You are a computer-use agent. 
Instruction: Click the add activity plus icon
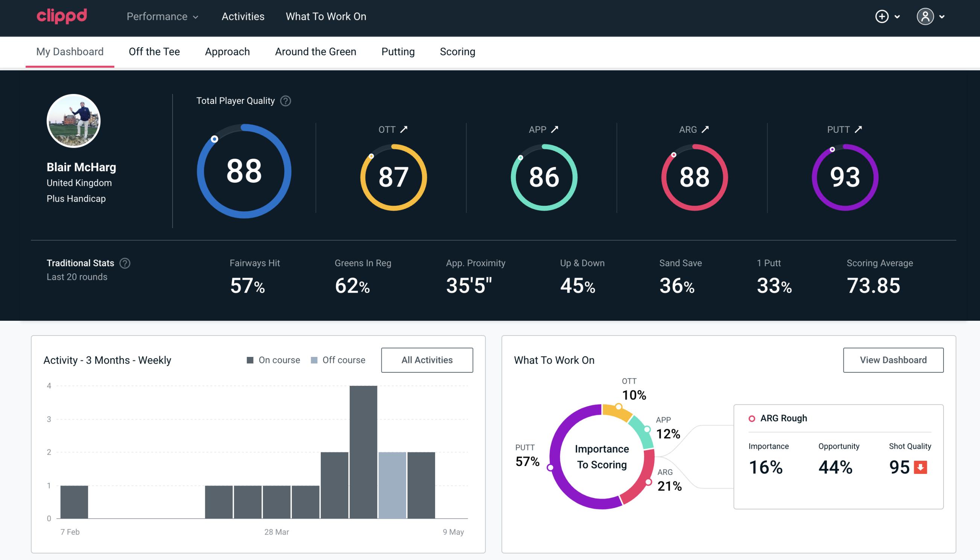point(882,17)
